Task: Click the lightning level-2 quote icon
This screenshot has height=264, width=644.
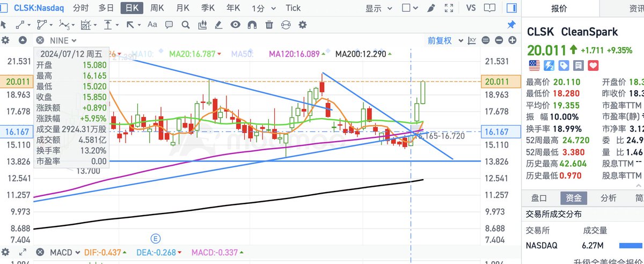Action: coord(549,65)
